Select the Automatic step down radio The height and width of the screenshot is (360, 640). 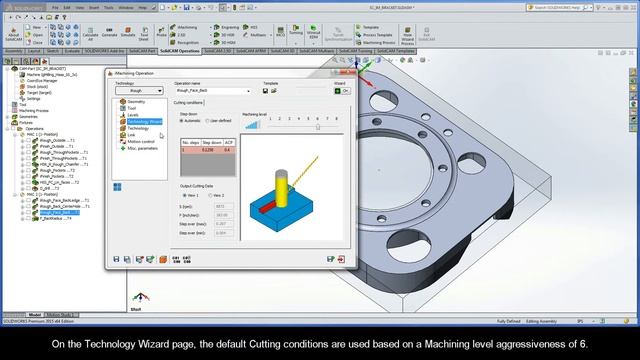coord(182,121)
